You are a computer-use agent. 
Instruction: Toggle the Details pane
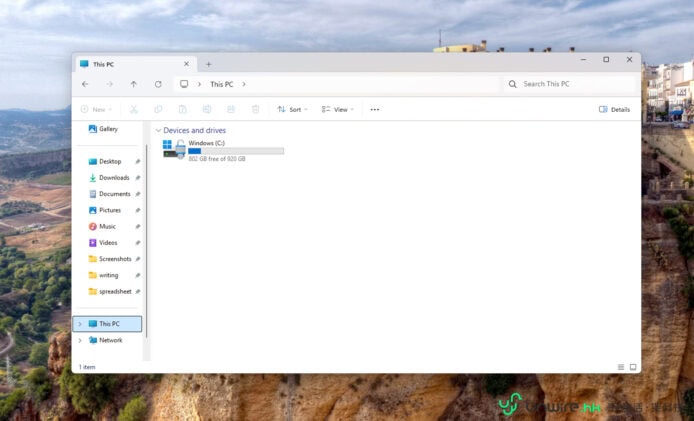[x=614, y=109]
